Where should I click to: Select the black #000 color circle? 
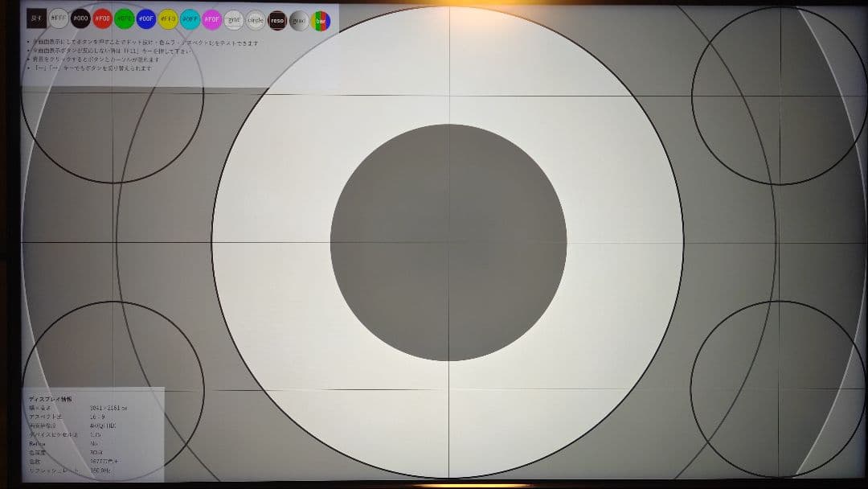(x=81, y=18)
